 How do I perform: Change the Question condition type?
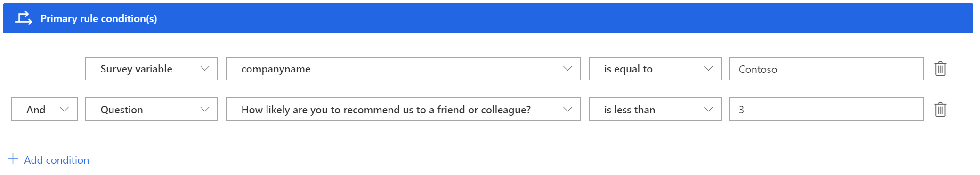(151, 110)
